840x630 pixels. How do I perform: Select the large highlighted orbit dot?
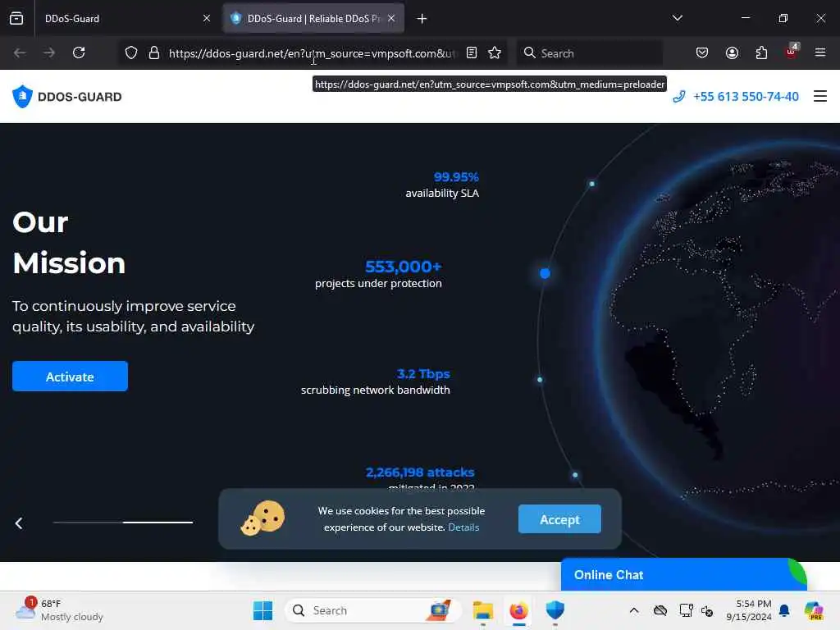tap(545, 274)
